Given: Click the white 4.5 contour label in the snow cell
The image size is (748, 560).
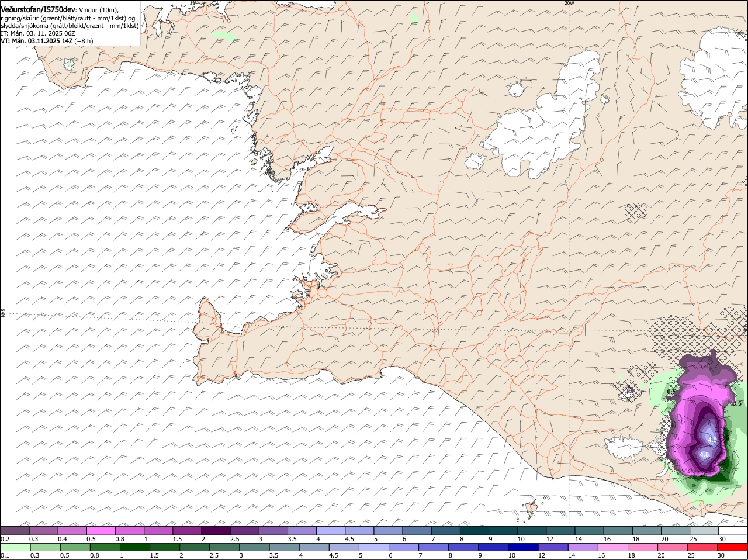Looking at the screenshot, I should pyautogui.click(x=704, y=454).
